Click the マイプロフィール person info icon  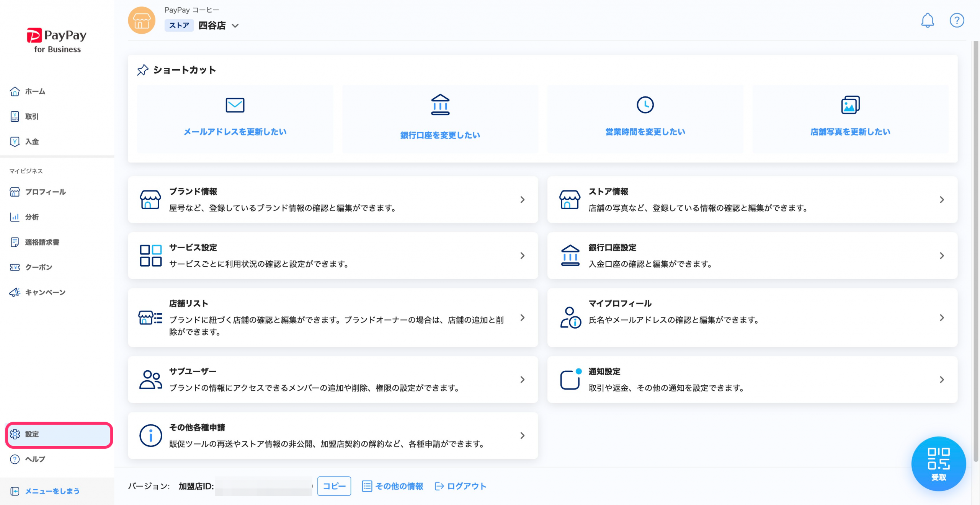(570, 318)
